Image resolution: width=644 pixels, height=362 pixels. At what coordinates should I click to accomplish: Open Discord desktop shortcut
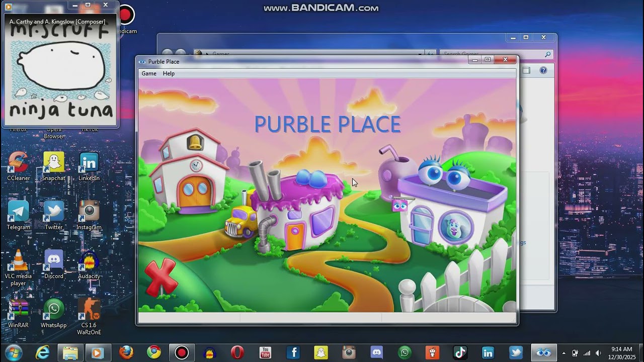tap(54, 264)
